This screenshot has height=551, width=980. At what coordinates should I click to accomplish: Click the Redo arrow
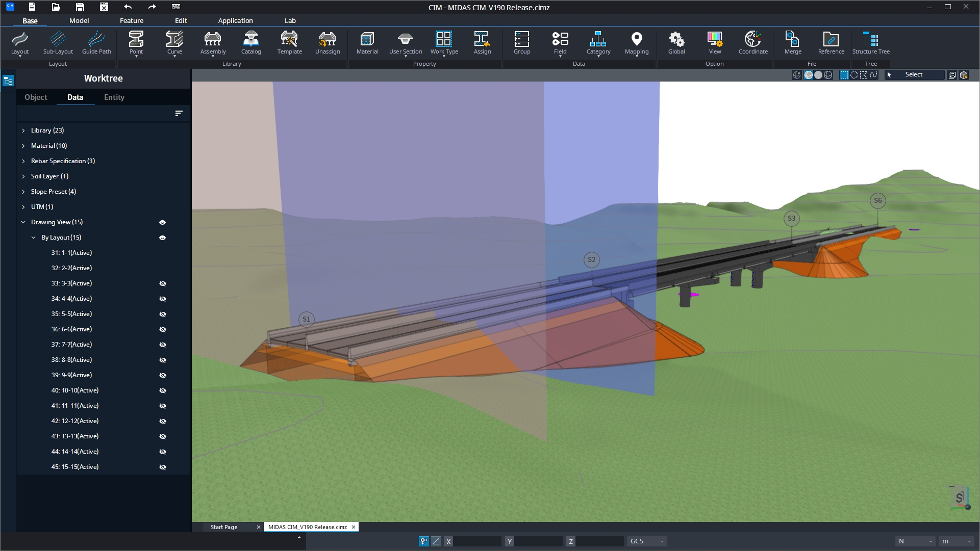[x=152, y=7]
